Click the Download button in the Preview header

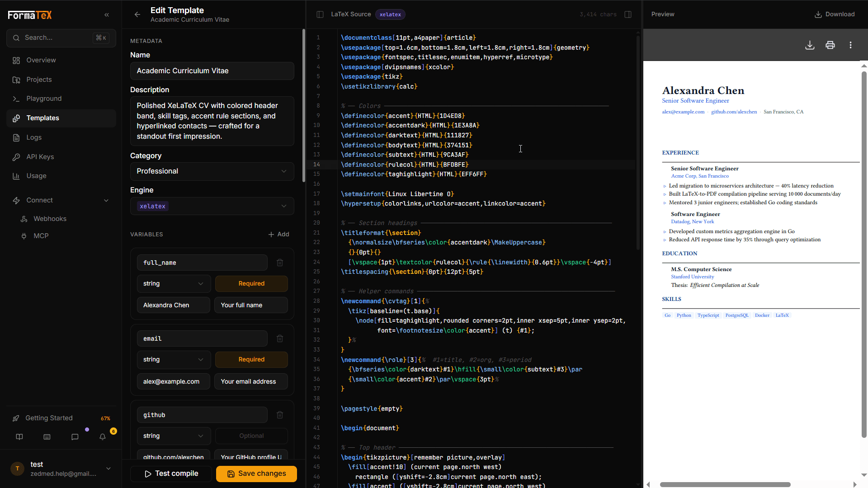coord(835,14)
